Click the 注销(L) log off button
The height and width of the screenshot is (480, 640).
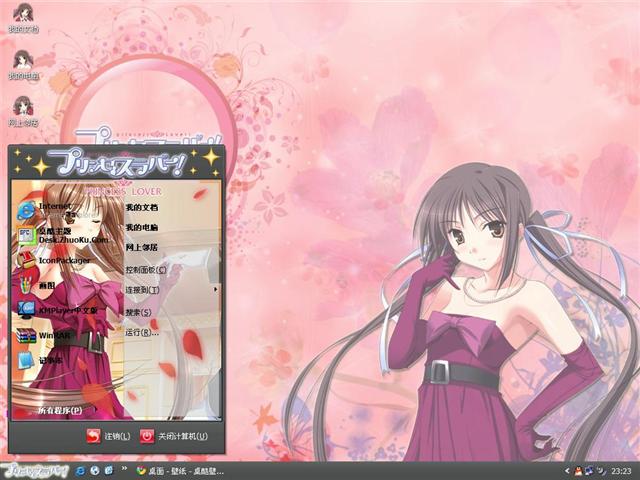109,436
